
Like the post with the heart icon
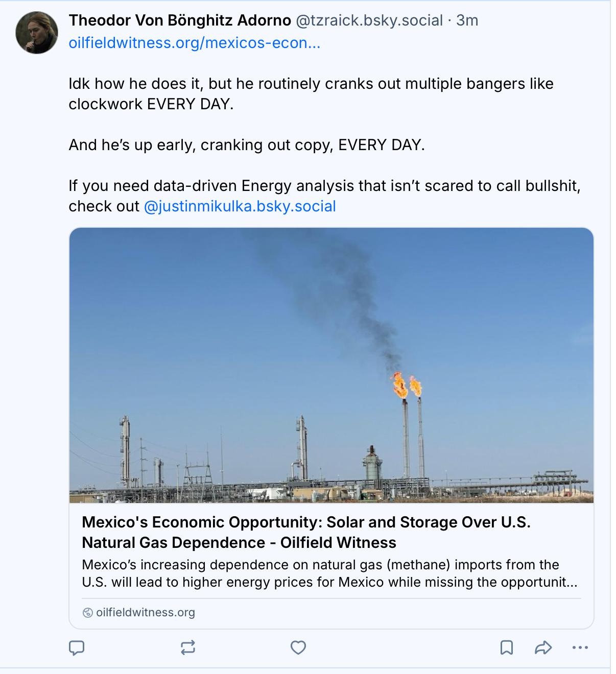click(x=298, y=648)
